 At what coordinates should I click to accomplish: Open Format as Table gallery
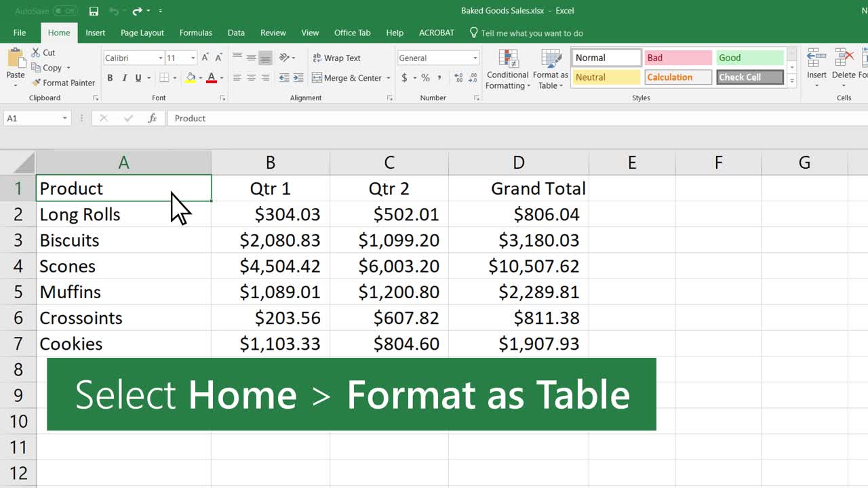550,70
